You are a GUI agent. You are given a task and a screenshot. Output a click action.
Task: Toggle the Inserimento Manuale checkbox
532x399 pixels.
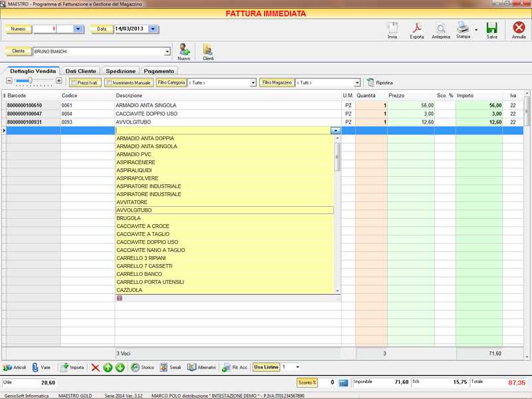[108, 82]
